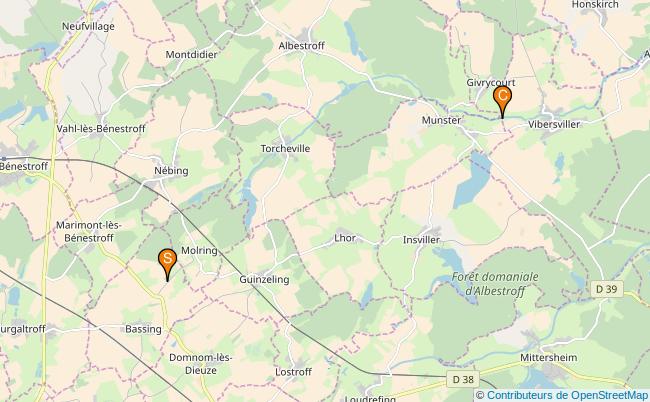Click the Albestroff town label
Screen dimensions: 650x402
pyautogui.click(x=301, y=46)
